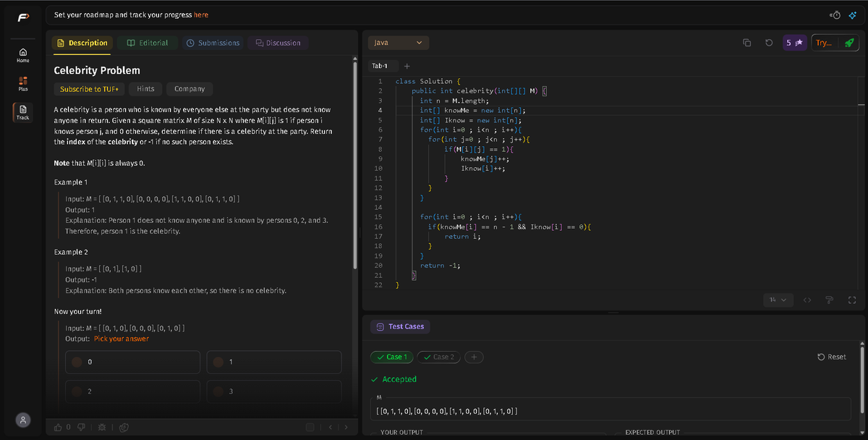The height and width of the screenshot is (440, 868).
Task: Mark the problem done via the bottom checkbox
Action: coord(310,428)
